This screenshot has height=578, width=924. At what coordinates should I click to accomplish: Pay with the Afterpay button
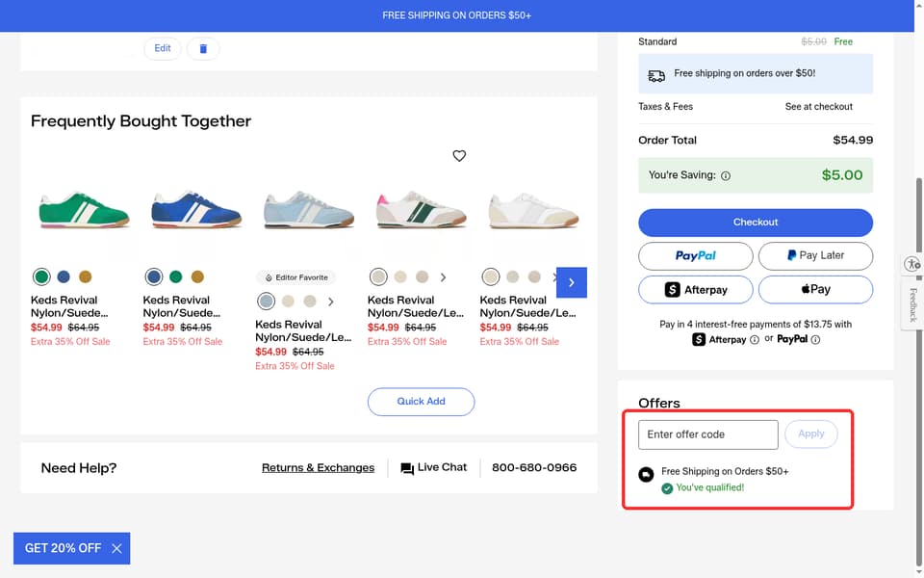point(695,290)
